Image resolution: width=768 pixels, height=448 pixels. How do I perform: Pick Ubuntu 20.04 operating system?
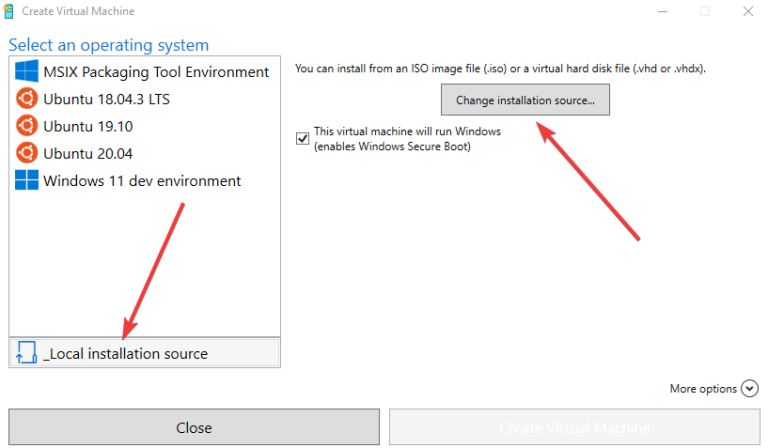(144, 153)
